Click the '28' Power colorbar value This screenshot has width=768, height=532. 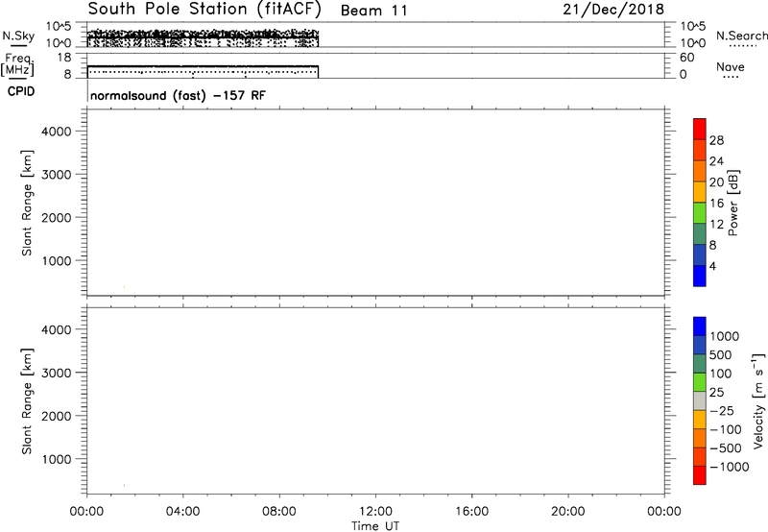coord(716,140)
